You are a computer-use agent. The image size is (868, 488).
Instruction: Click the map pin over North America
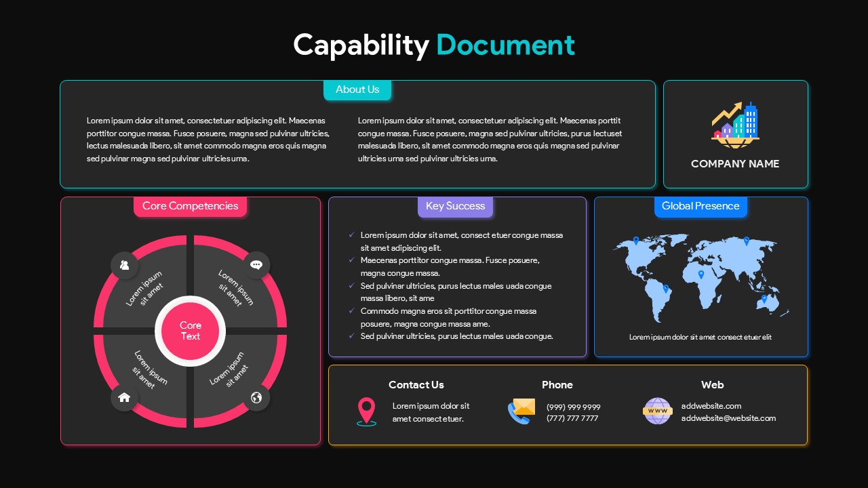(636, 241)
